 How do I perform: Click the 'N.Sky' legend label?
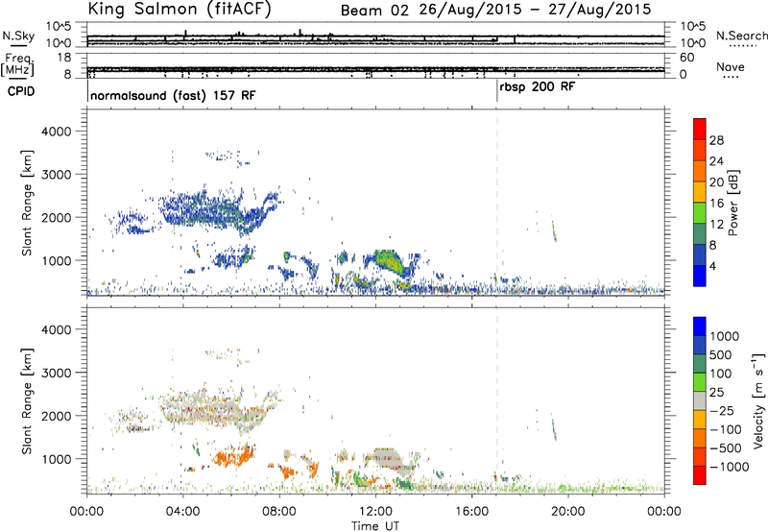[x=18, y=36]
